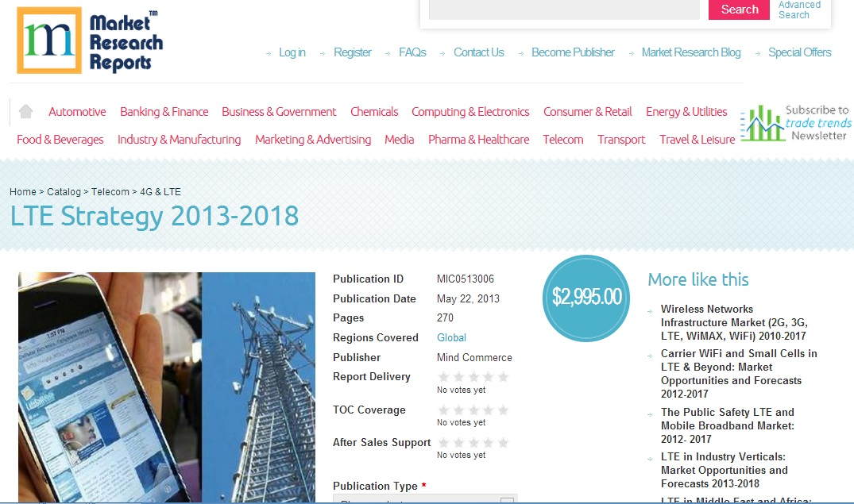Rate After Sales Support three stars
854x504 pixels.
click(x=473, y=443)
